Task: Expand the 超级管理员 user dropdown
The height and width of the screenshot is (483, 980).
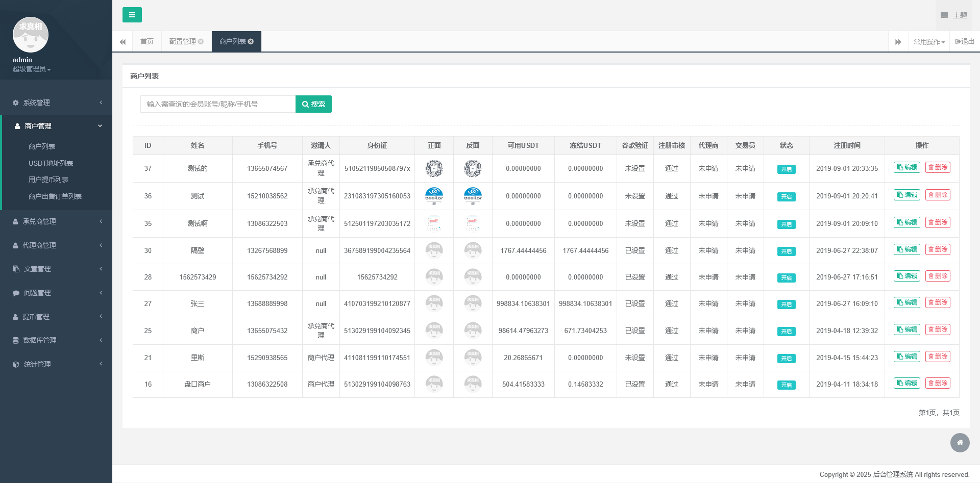Action: [32, 69]
